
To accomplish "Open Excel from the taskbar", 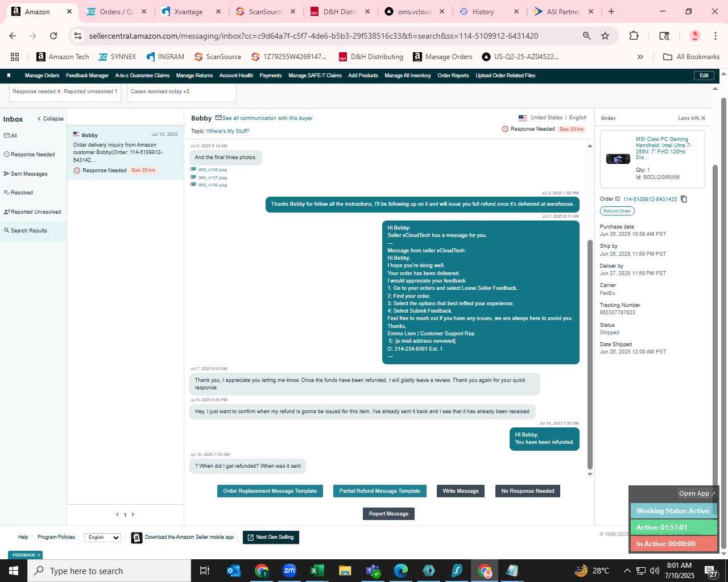I will click(317, 571).
